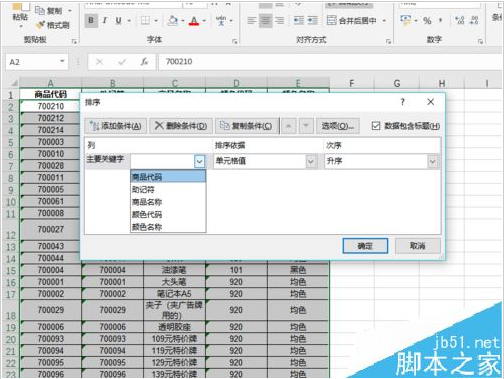Click 复制 copy button in clipboard group
Viewport: 504px width, 379px height.
[x=49, y=11]
